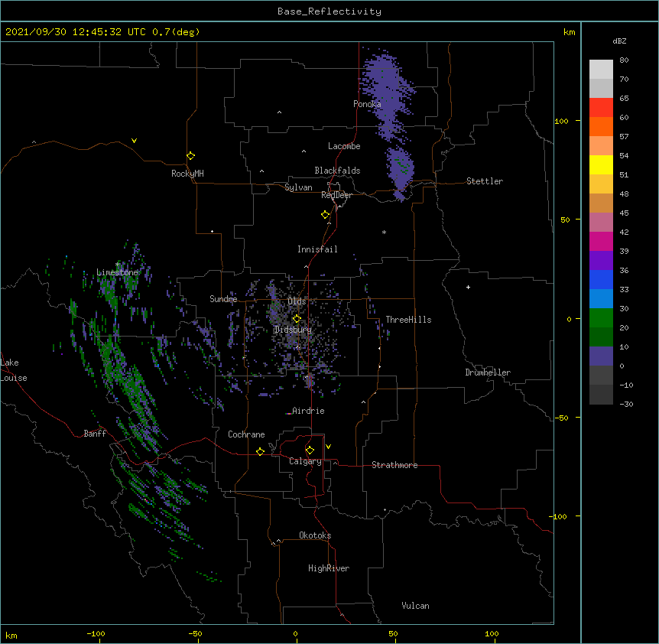
Task: Click the km unit label at bottom left
Action: pyautogui.click(x=11, y=635)
